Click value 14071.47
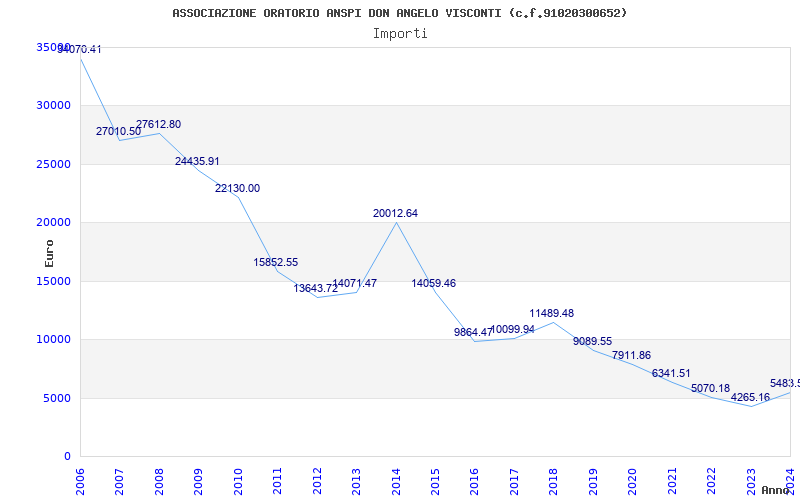Screen dimensions: 800x500 (355, 283)
